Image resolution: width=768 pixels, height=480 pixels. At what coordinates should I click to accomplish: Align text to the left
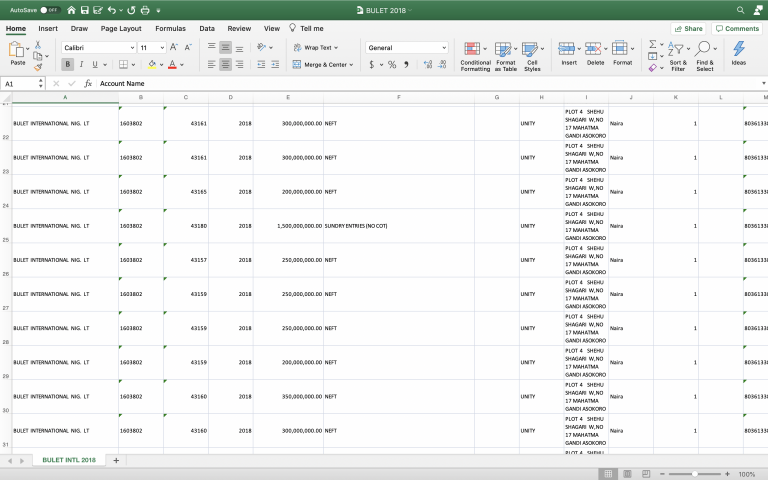[212, 64]
